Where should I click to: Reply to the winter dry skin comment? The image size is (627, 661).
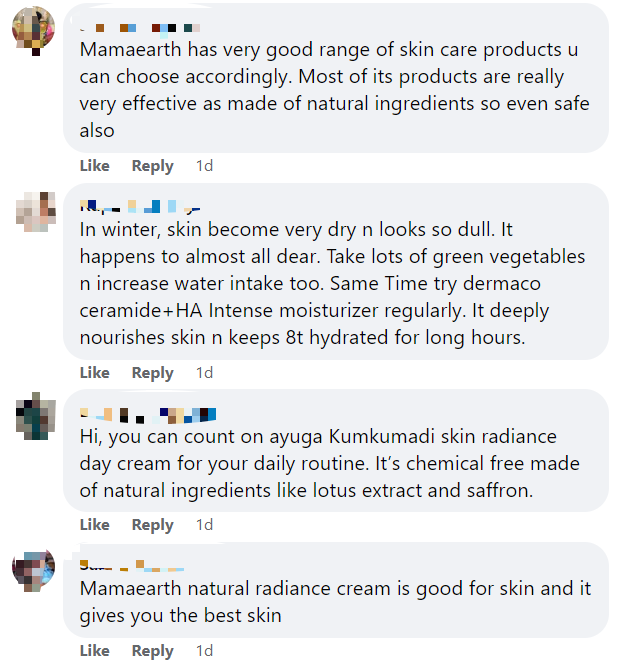tap(153, 373)
